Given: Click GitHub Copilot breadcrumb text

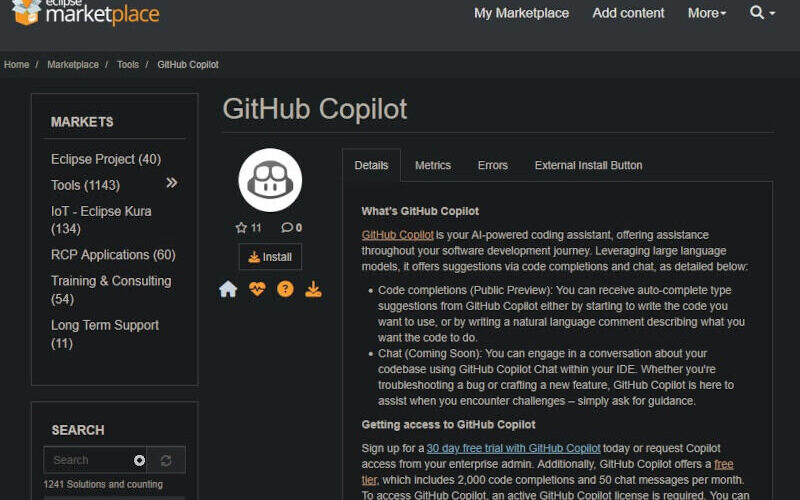Looking at the screenshot, I should [x=188, y=65].
